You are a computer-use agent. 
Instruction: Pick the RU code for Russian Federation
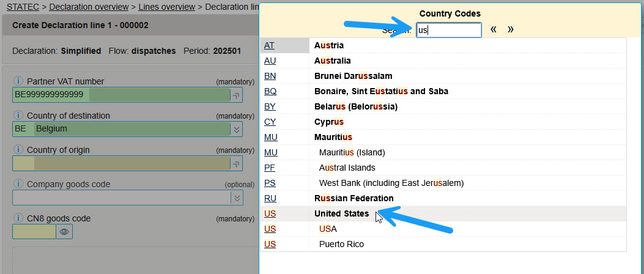click(x=270, y=198)
